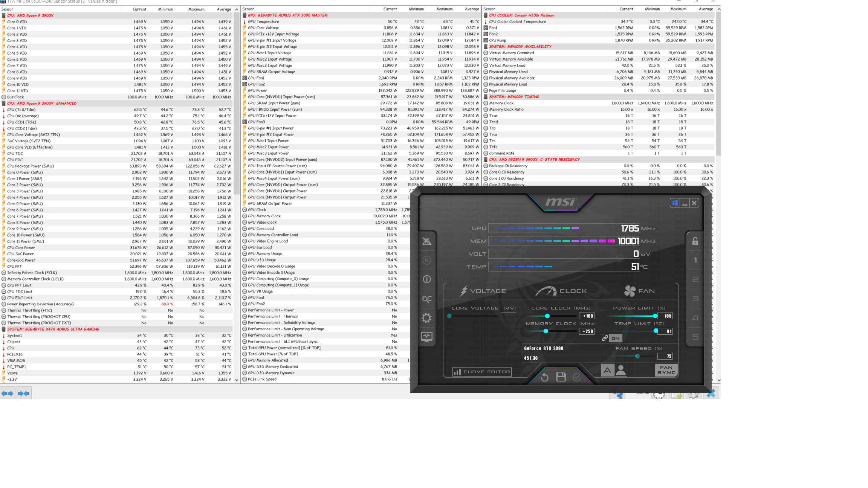
Task: Save current Afterburner settings floppy icon
Action: [x=561, y=377]
